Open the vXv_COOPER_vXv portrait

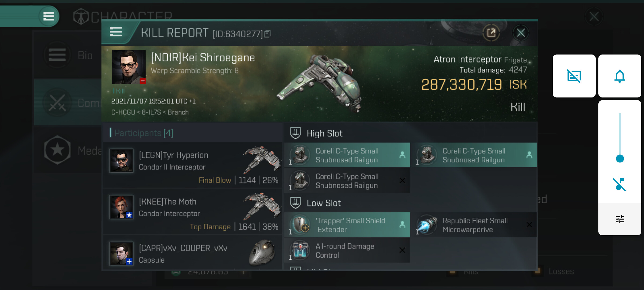point(121,253)
